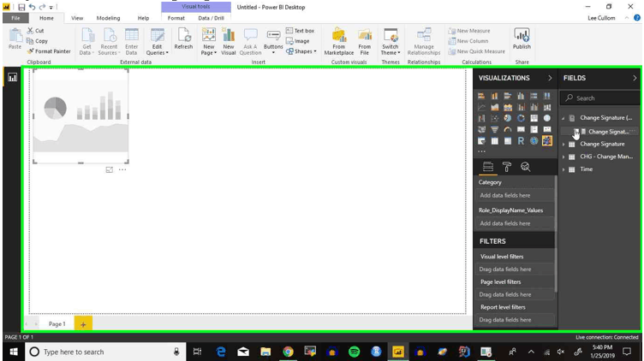
Task: Open From Marketplace custom visuals
Action: point(339,42)
